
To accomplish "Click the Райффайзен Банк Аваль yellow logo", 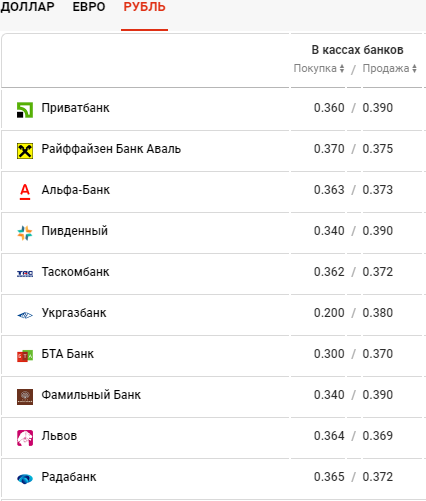I will (x=25, y=151).
